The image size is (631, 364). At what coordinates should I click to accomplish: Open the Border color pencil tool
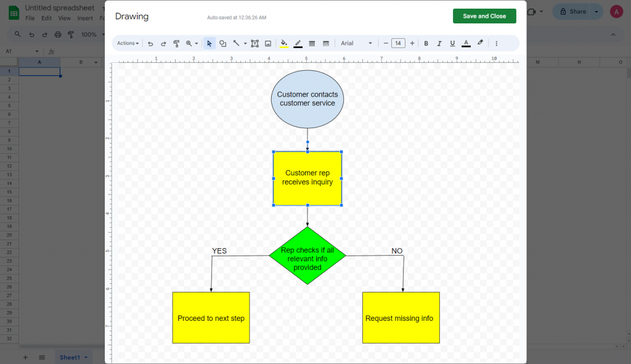pyautogui.click(x=298, y=44)
